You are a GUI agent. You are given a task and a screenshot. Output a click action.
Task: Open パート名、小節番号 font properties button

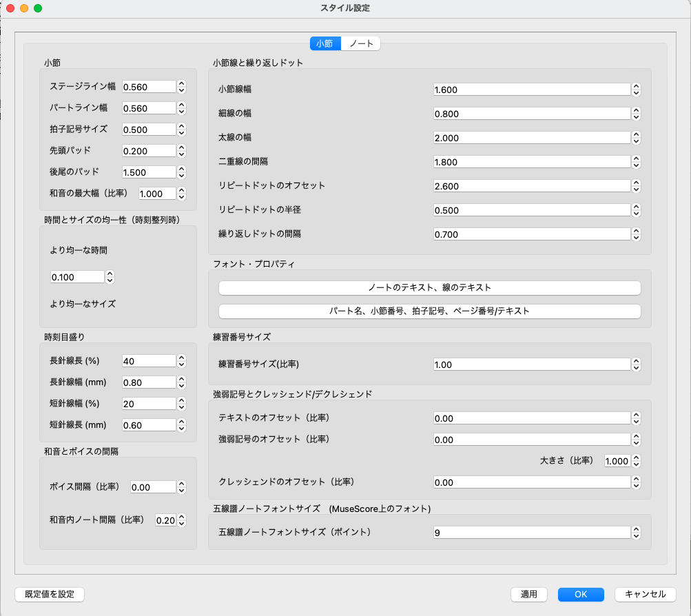[x=429, y=311]
